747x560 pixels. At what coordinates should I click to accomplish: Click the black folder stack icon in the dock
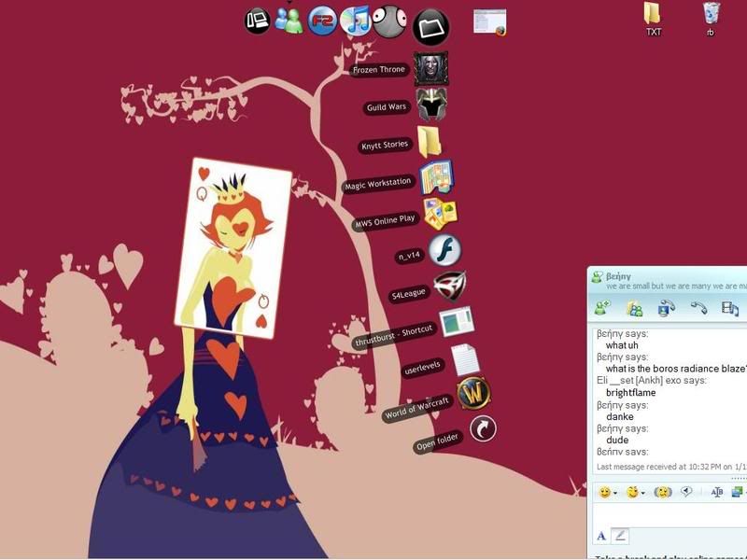(430, 27)
